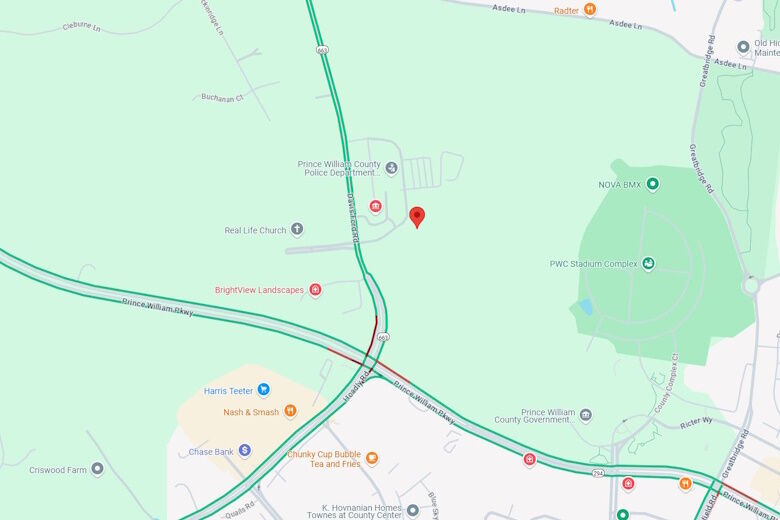This screenshot has height=520, width=780.
Task: Select the K. Hovnanian Homes marker
Action: click(x=412, y=510)
